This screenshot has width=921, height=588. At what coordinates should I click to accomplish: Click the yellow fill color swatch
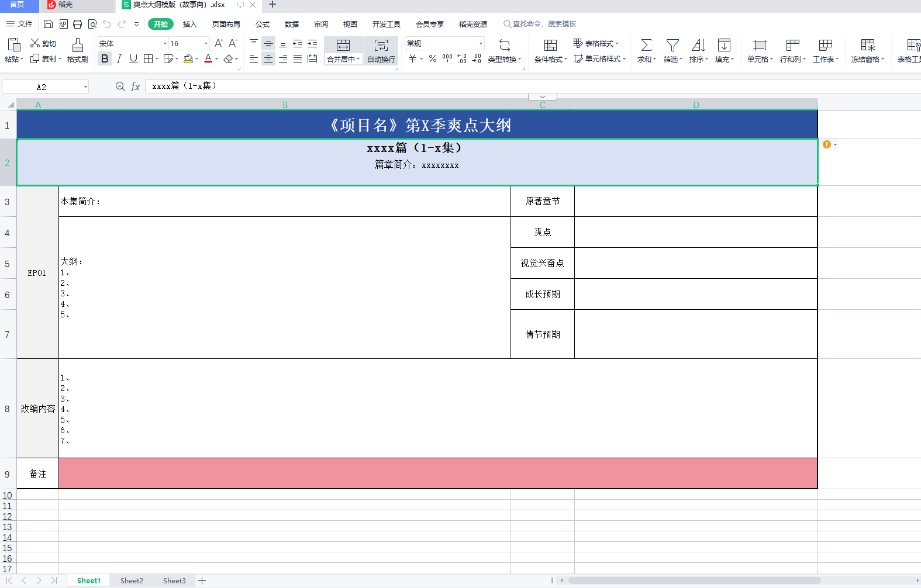188,58
